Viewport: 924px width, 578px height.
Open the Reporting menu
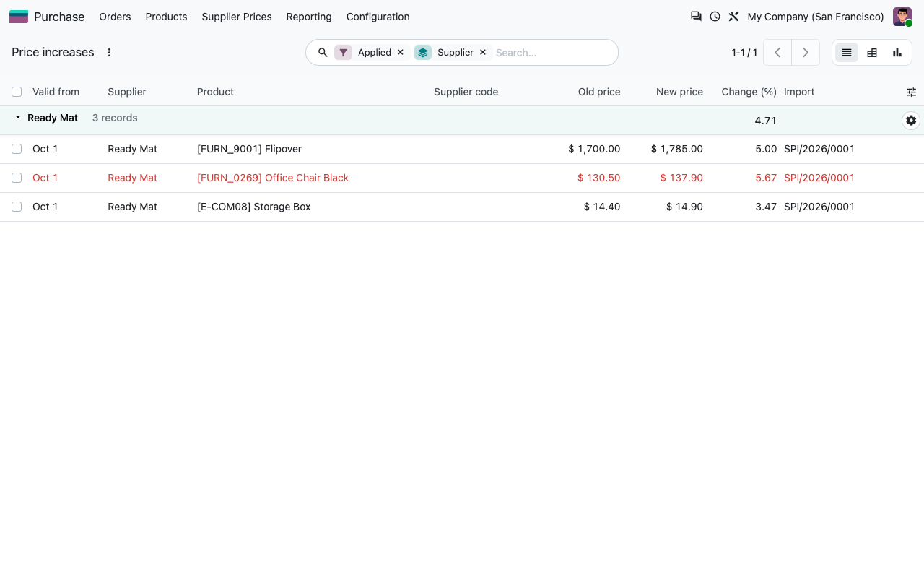pos(309,17)
